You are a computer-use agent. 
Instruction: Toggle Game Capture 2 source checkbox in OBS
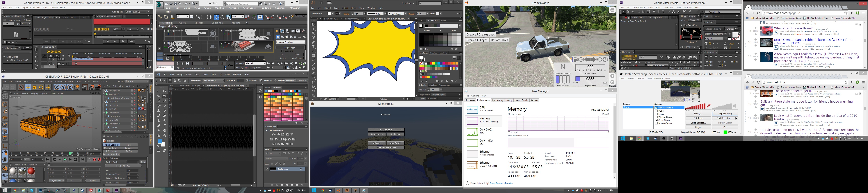[656, 108]
